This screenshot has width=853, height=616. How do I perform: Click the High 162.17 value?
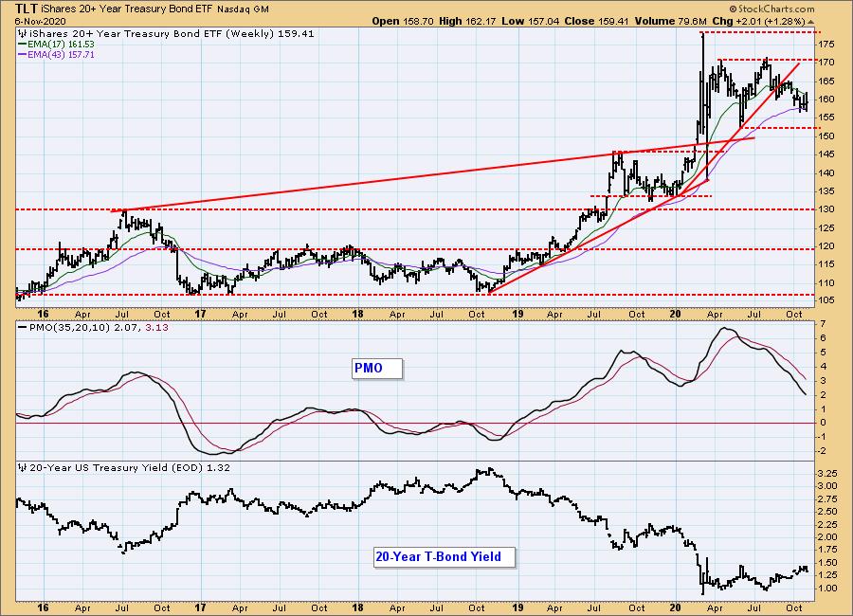[x=465, y=21]
